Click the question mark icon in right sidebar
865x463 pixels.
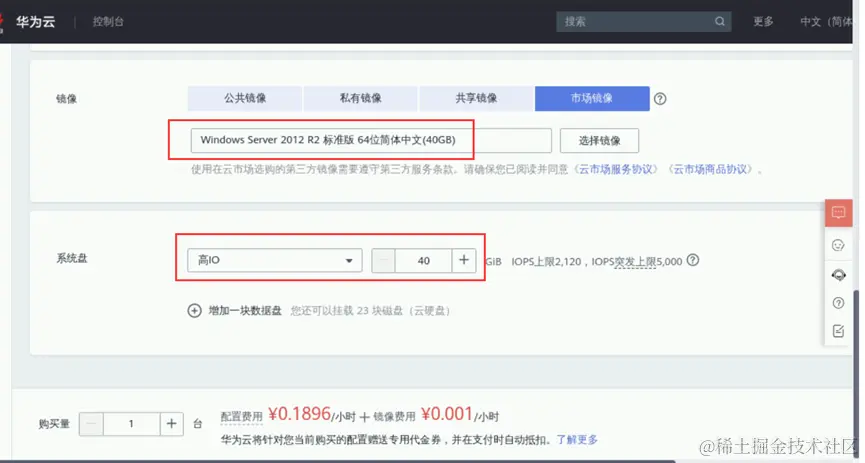tap(839, 303)
